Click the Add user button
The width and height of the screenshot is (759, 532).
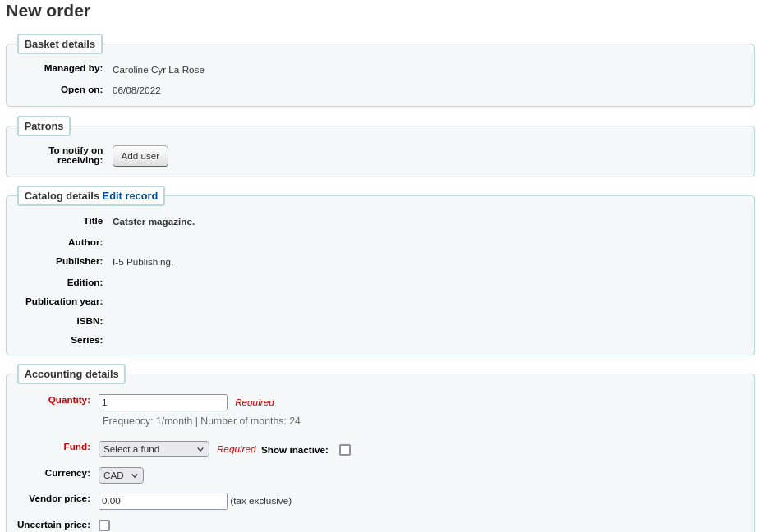tap(140, 156)
